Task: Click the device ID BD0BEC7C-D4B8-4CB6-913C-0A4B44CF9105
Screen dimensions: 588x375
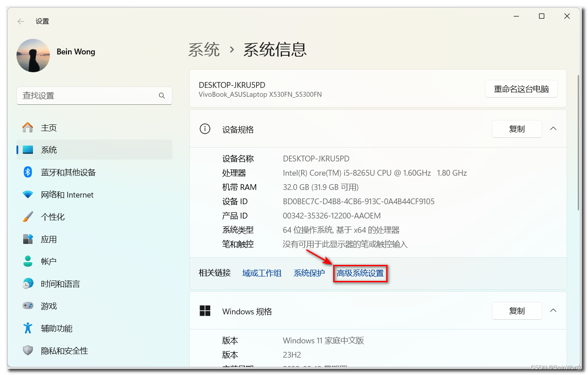Action: pos(359,202)
